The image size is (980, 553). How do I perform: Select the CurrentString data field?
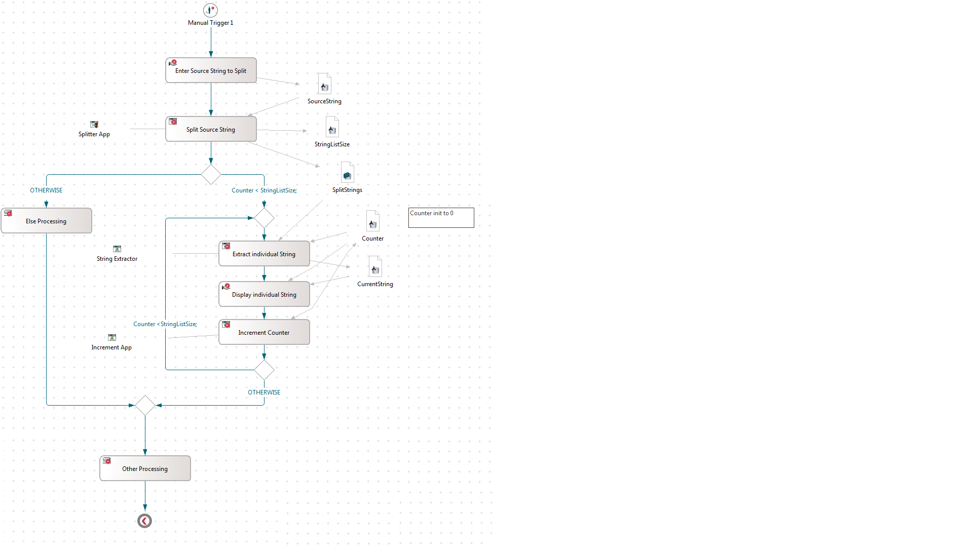pyautogui.click(x=374, y=269)
